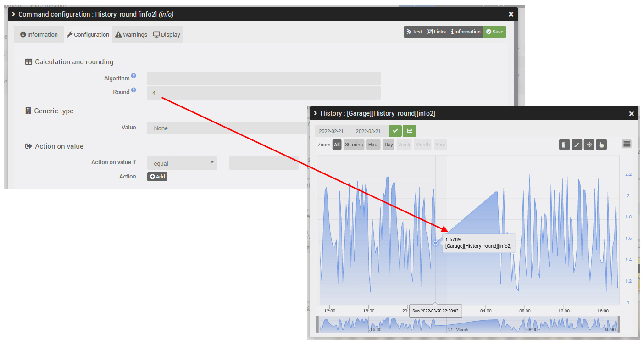This screenshot has width=644, height=345.
Task: Open the Generic type Value dropdown
Action: click(228, 128)
